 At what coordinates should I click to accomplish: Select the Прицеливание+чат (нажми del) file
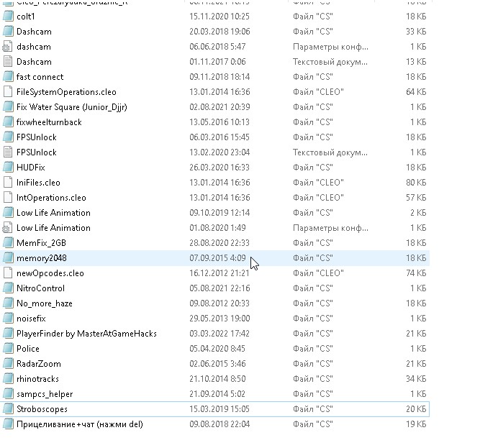coord(79,424)
